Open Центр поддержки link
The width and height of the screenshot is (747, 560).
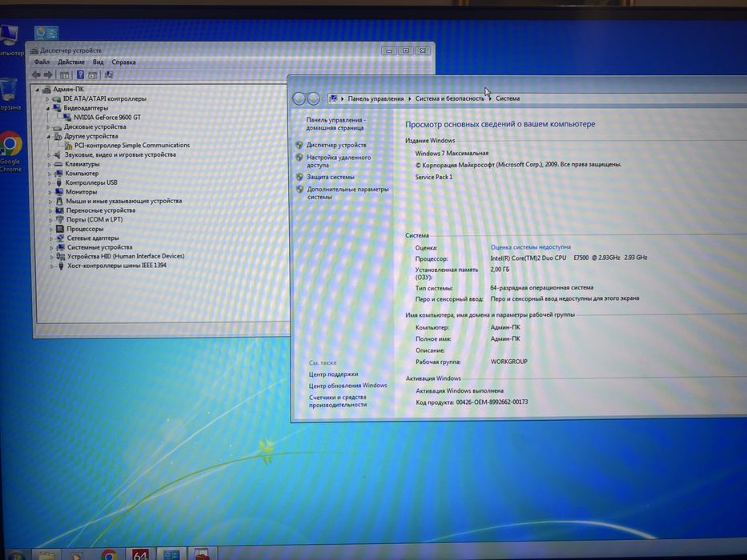coord(334,374)
